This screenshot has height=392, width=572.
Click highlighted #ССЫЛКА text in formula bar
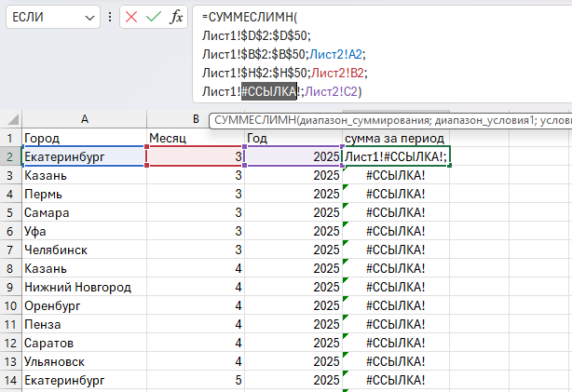(268, 90)
